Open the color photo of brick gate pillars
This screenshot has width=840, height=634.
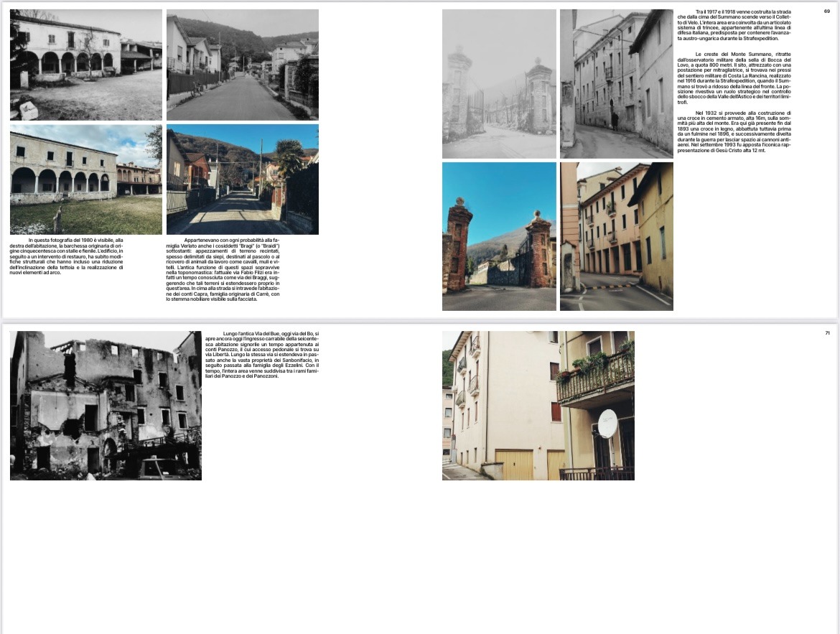coord(499,236)
